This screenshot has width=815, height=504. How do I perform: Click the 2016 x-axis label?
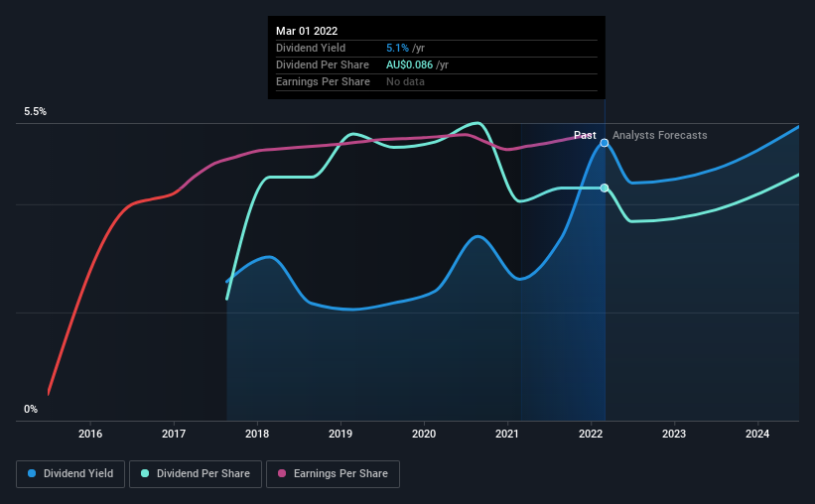90,434
